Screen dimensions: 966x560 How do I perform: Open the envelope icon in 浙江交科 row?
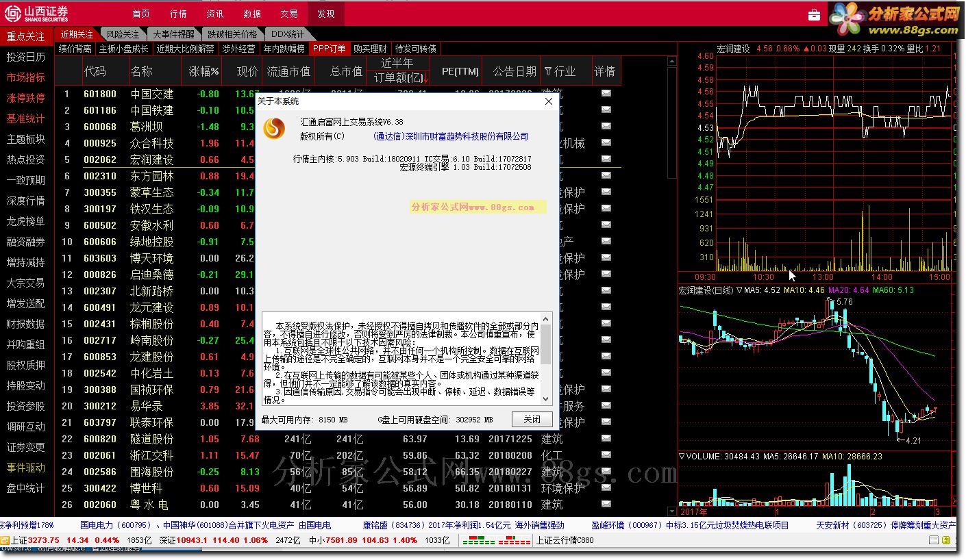point(606,455)
